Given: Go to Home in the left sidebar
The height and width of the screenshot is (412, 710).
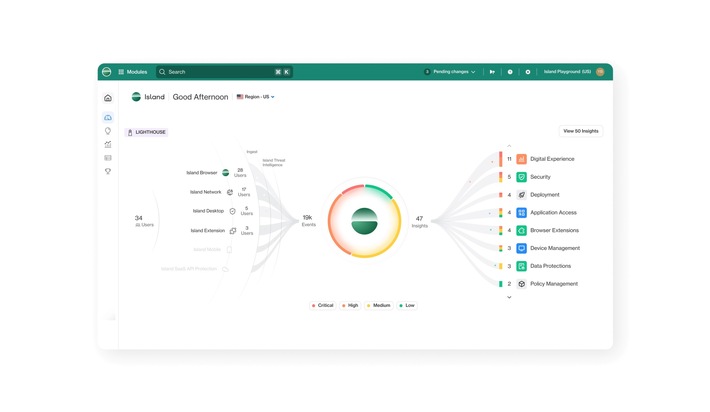Looking at the screenshot, I should (x=108, y=98).
